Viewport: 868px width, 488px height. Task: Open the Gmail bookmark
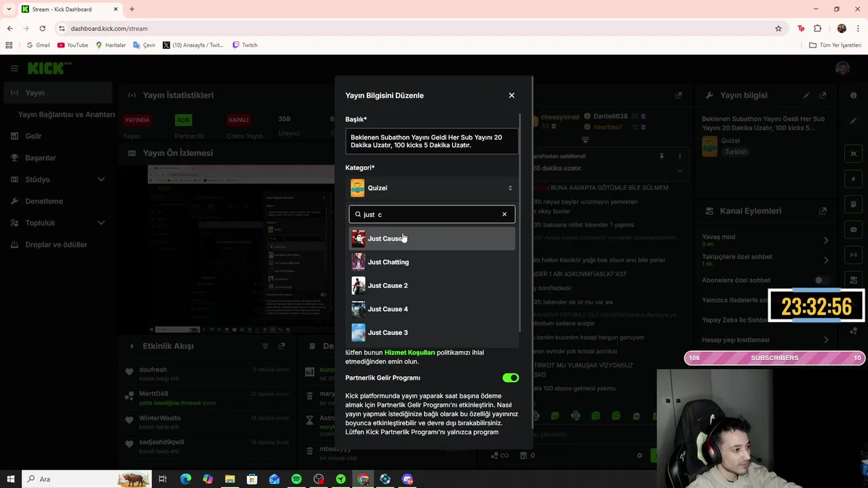tap(38, 45)
